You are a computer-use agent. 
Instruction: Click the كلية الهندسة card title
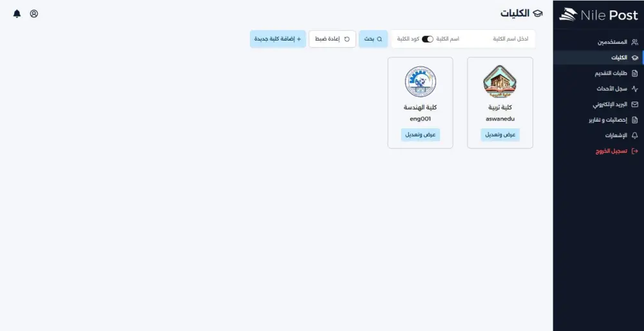coord(420,107)
